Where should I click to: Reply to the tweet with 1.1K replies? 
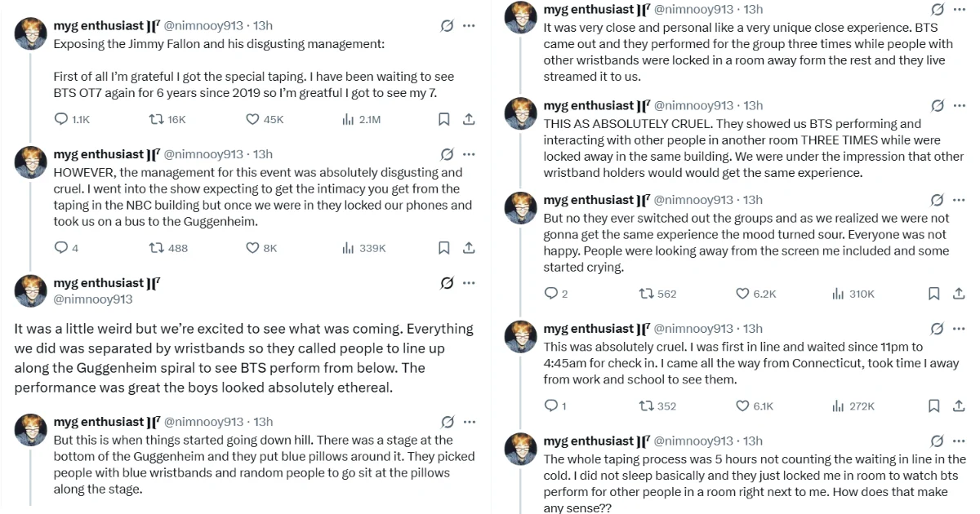[61, 119]
